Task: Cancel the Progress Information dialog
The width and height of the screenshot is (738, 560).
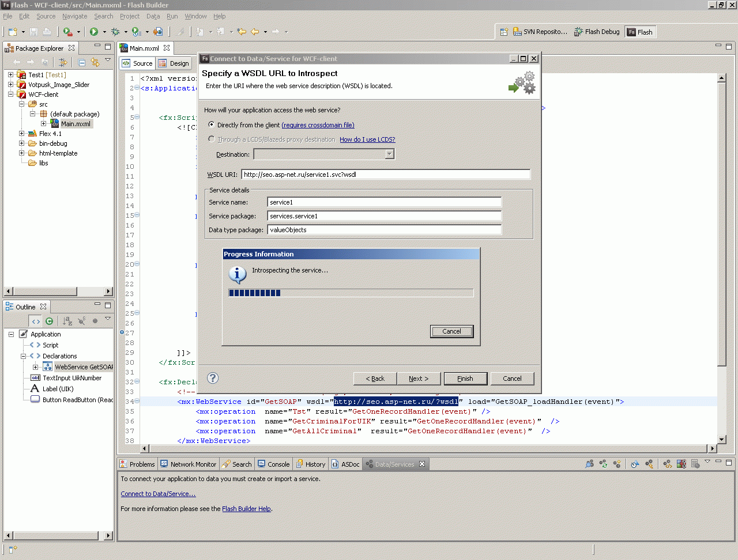Action: point(451,331)
